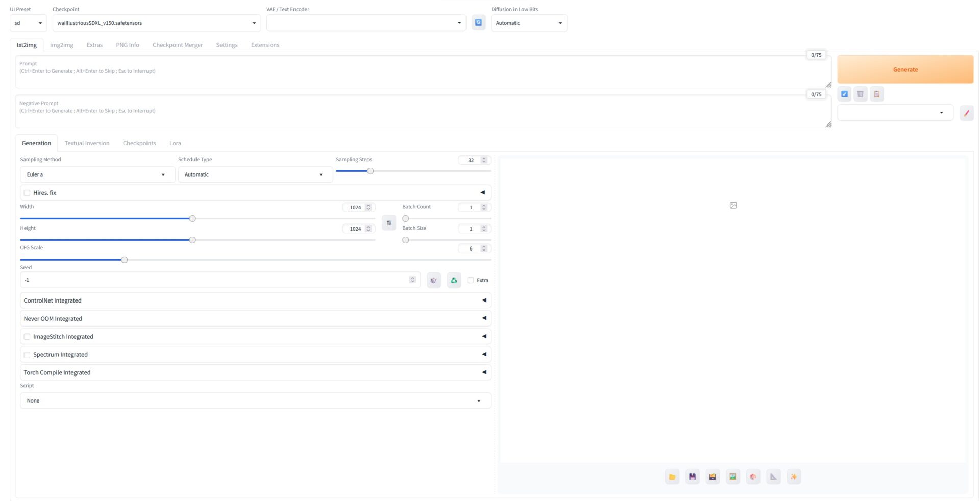Expand the Spectrum Integrated section arrow
Image resolution: width=980 pixels, height=501 pixels.
coord(484,354)
